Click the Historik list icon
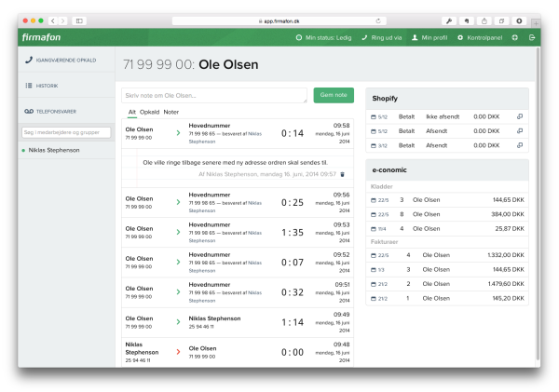The width and height of the screenshot is (559, 392). (x=29, y=86)
